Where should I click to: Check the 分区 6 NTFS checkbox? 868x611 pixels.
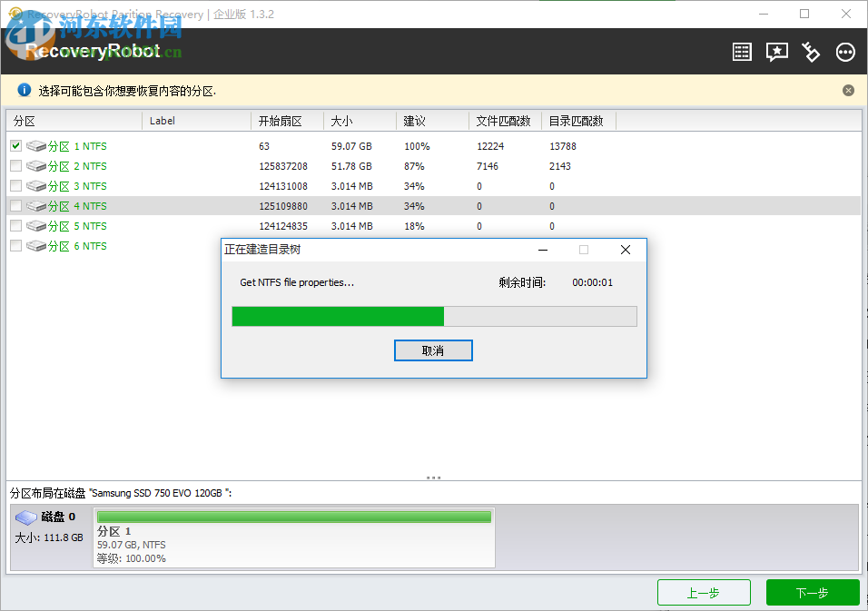pos(15,245)
